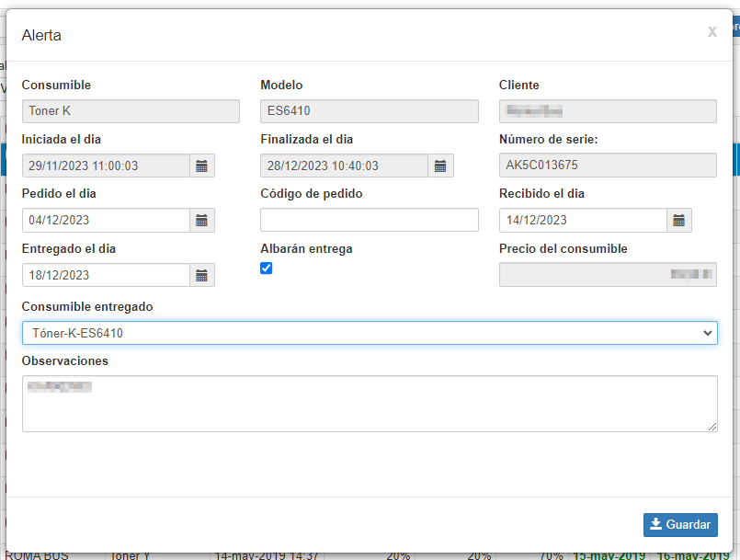Viewport: 740px width, 560px height.
Task: Open calendar picker for Finalizada el dia
Action: pos(440,166)
